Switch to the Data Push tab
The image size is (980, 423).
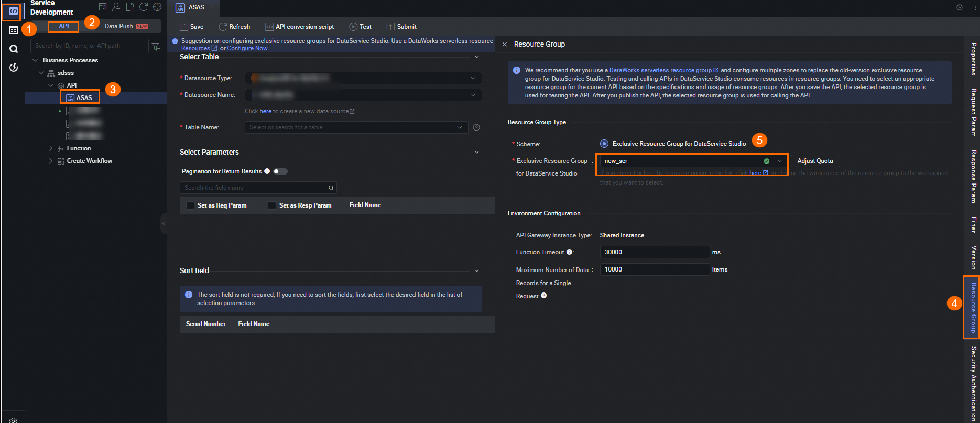126,26
